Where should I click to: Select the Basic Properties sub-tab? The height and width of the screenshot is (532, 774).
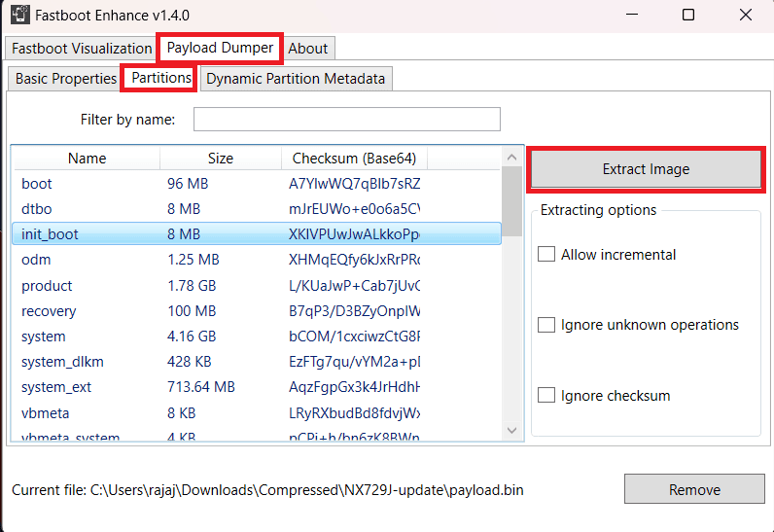[x=66, y=79]
